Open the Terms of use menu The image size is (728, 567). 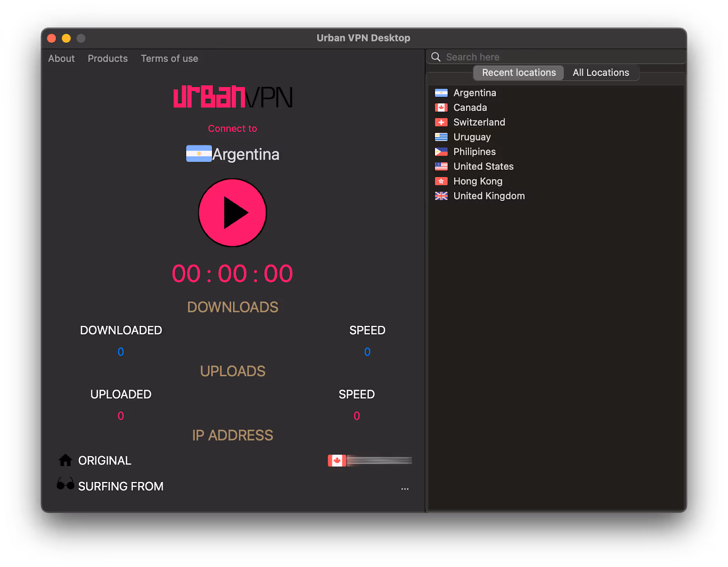point(169,59)
